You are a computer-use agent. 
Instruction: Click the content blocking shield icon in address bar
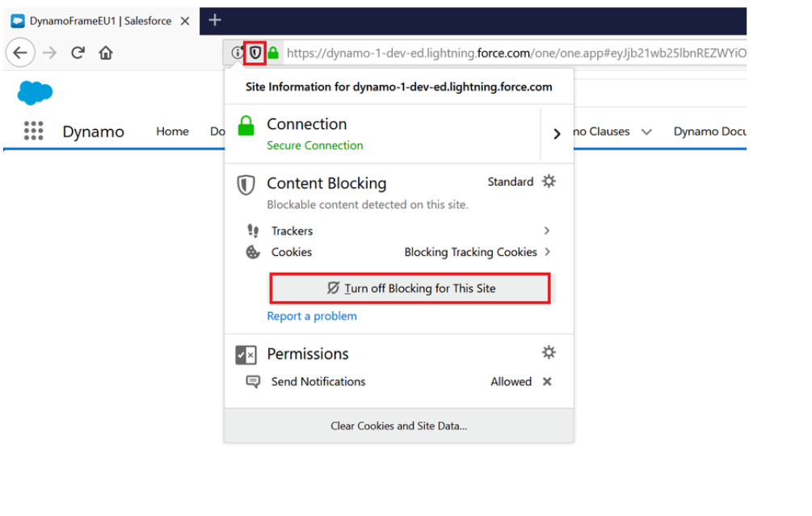click(255, 52)
